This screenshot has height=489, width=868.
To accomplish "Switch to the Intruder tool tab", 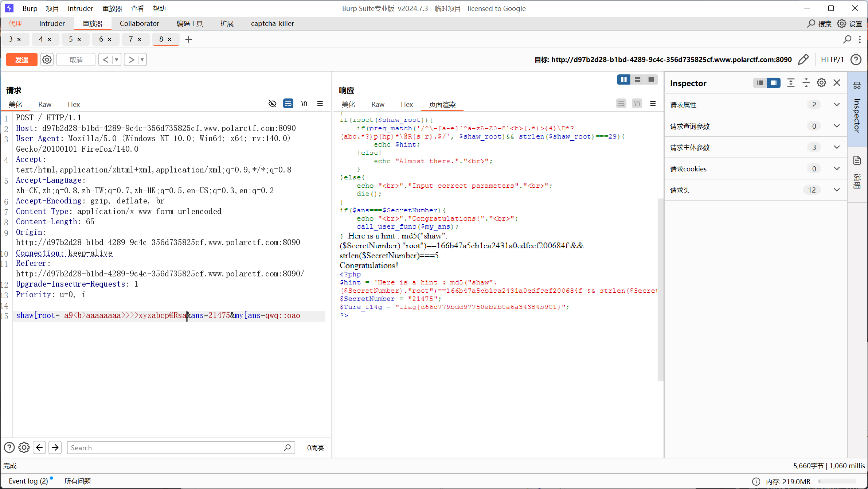I will [x=52, y=23].
